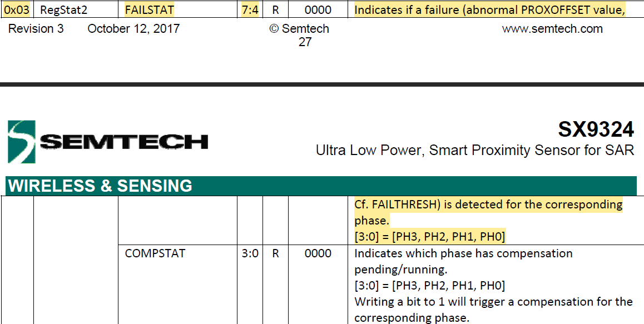Click the 'Writing a bit to 1' sentence
The width and height of the screenshot is (644, 324).
pos(493,302)
